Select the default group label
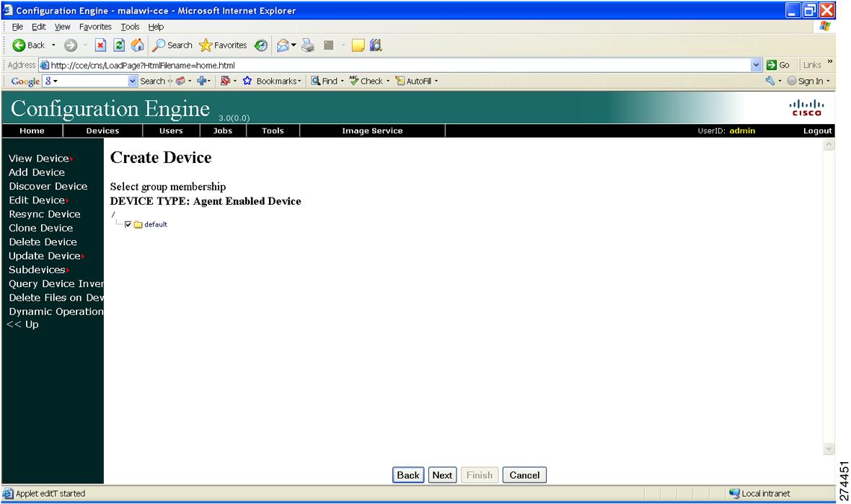The image size is (851, 504). coord(156,225)
